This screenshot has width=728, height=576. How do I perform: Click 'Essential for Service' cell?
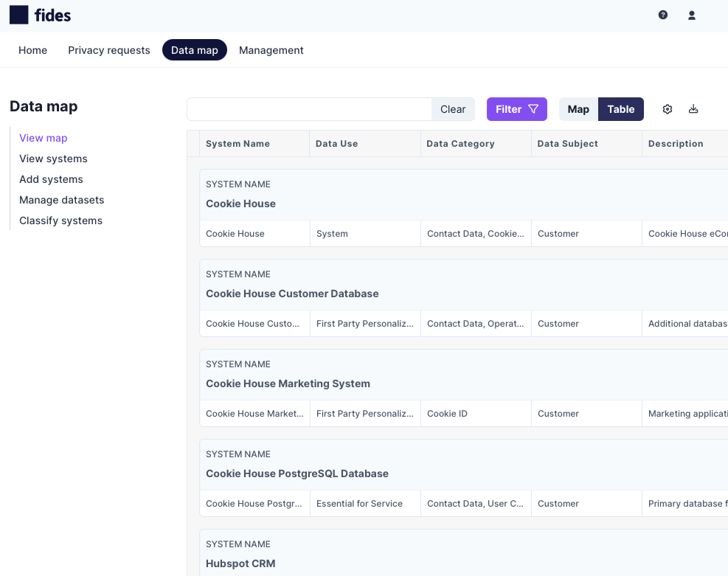pos(365,504)
